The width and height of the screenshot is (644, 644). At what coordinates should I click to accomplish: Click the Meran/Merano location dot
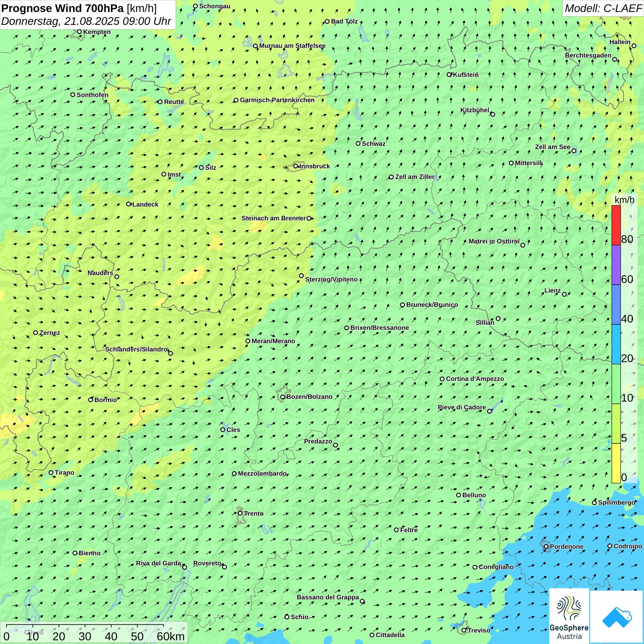pyautogui.click(x=248, y=341)
